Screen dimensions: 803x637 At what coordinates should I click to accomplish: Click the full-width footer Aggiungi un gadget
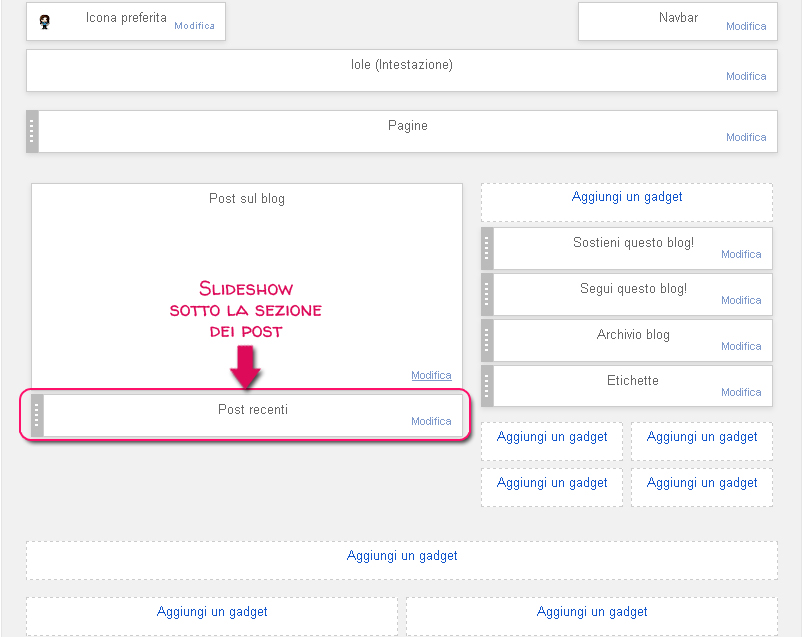[402, 555]
